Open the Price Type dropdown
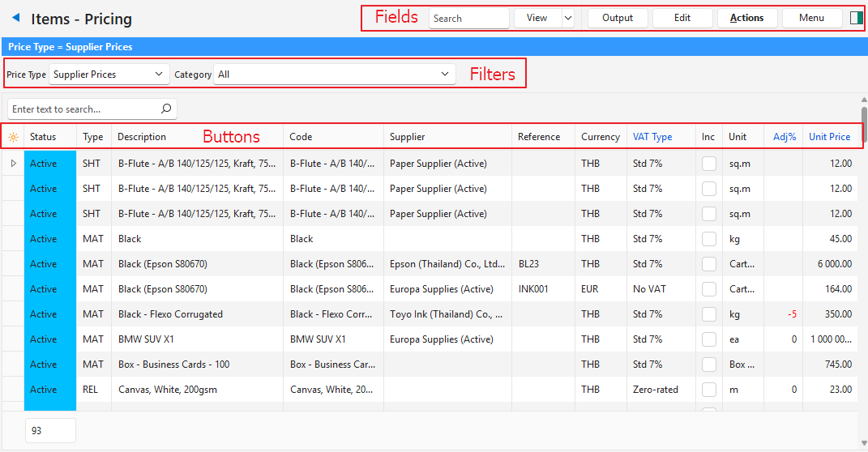Image resolution: width=868 pixels, height=452 pixels. click(x=109, y=75)
